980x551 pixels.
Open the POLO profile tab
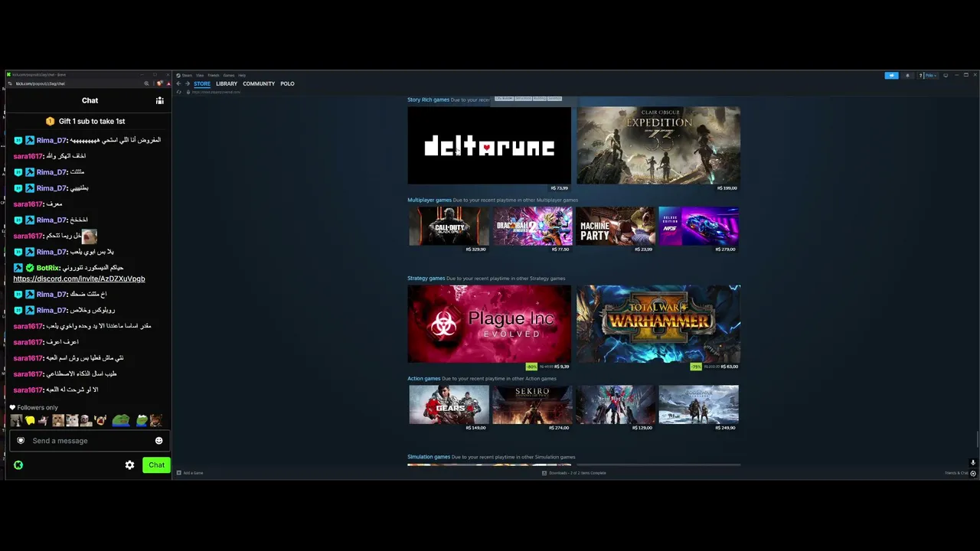tap(287, 83)
